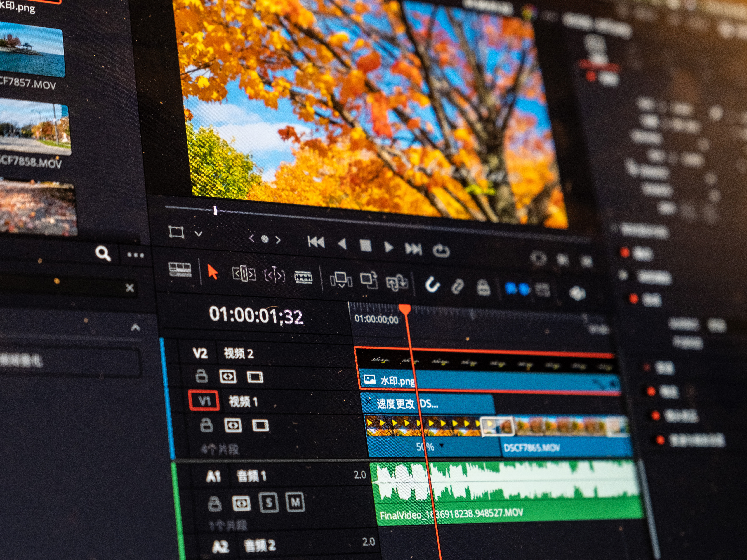Toggle Loop playback button
Screen dimensions: 747x560
441,251
